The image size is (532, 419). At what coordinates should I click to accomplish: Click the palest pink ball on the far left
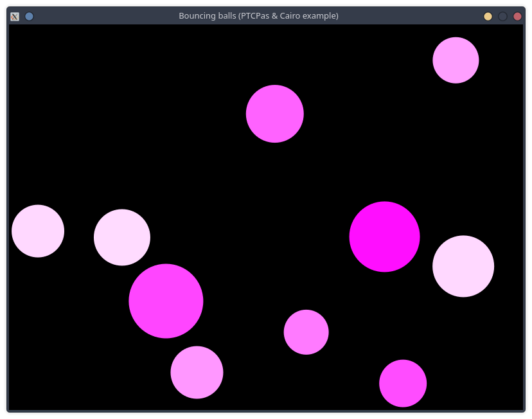pos(38,231)
